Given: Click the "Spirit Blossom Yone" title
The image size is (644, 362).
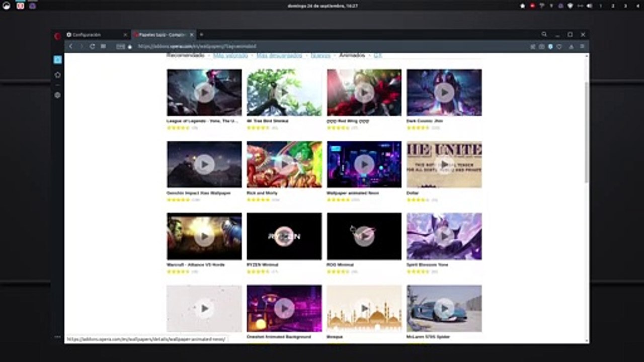Looking at the screenshot, I should 426,264.
